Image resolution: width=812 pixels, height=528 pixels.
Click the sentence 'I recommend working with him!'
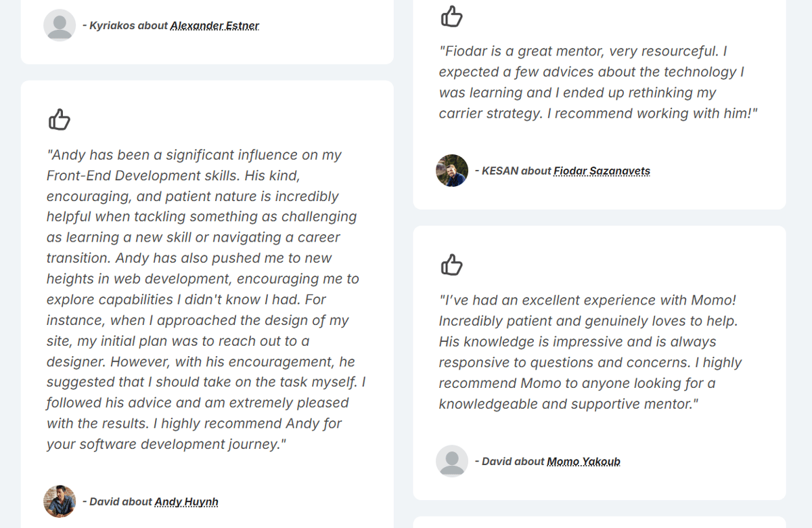click(x=652, y=114)
